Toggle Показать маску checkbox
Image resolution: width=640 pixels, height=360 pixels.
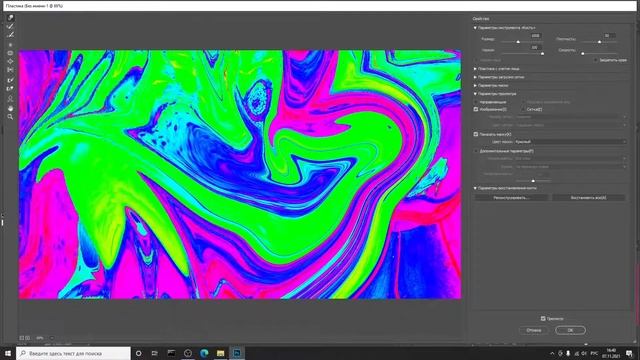tap(476, 134)
